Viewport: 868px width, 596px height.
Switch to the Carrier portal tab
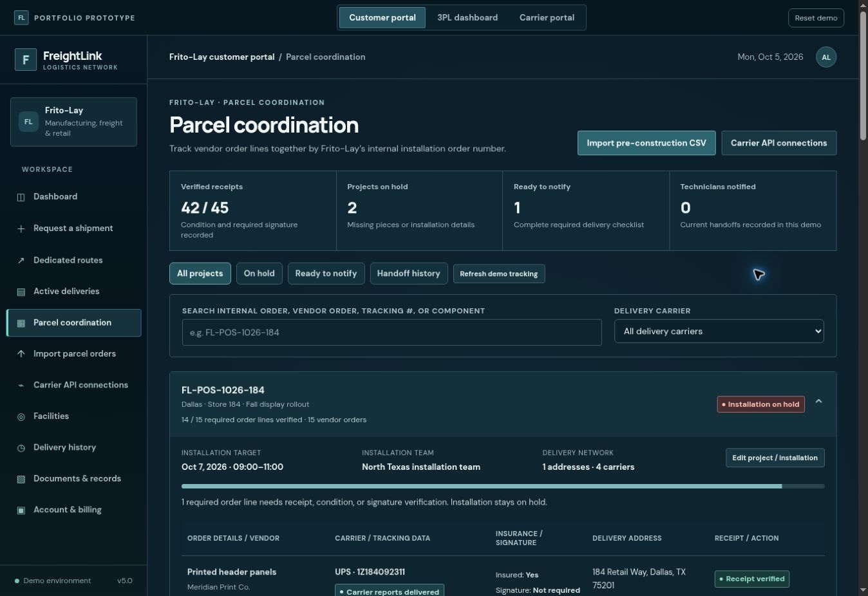click(547, 18)
